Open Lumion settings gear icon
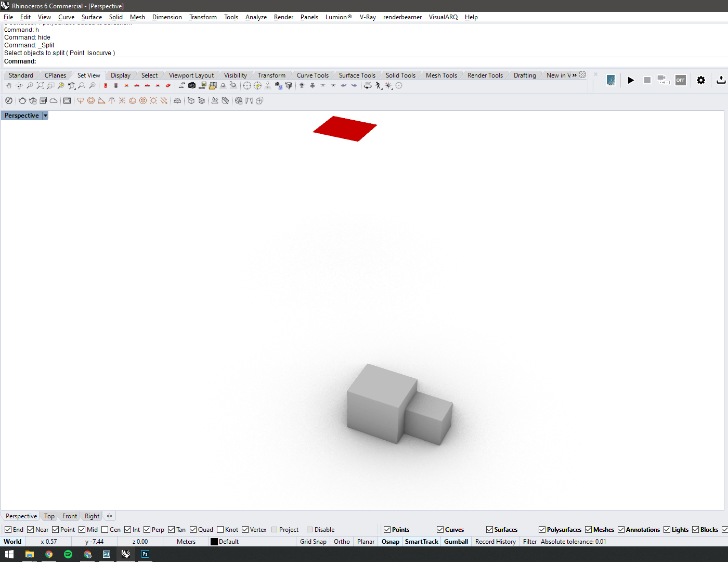 (701, 80)
